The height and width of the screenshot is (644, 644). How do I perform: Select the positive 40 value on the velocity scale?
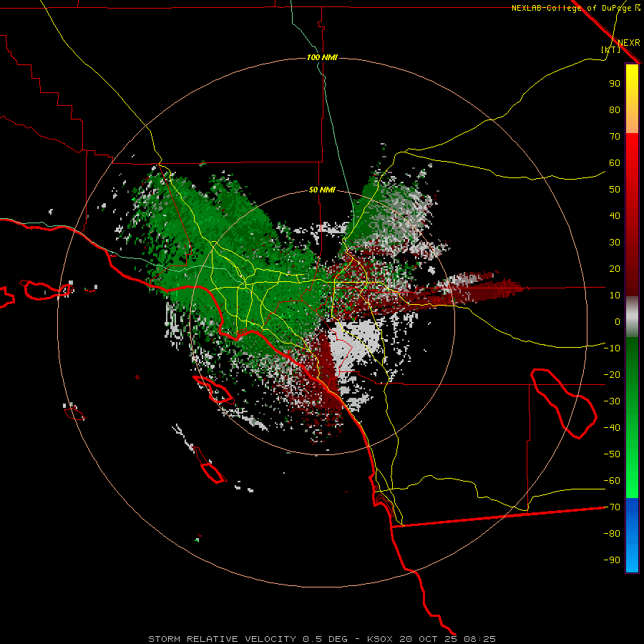pyautogui.click(x=615, y=215)
